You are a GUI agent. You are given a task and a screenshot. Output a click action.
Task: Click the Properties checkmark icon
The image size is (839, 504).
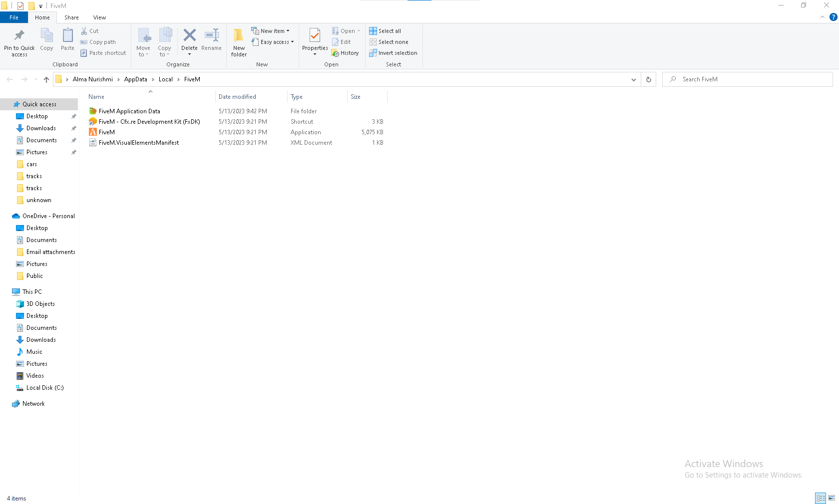pos(315,35)
